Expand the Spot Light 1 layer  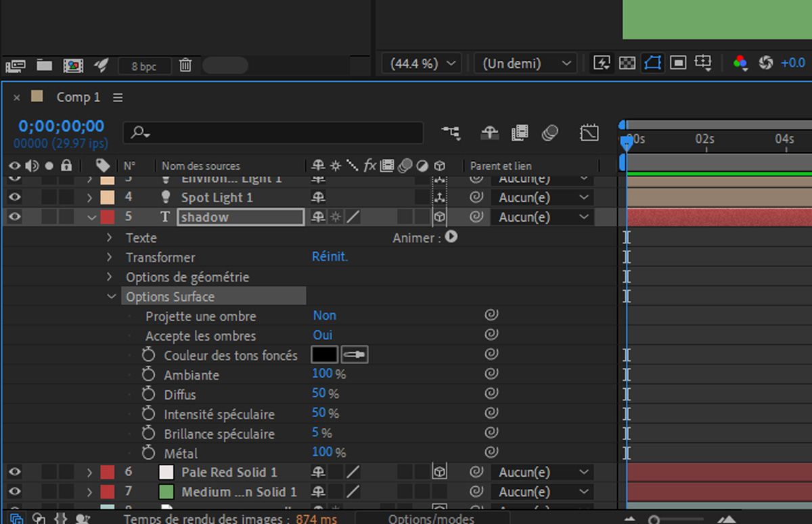(89, 197)
